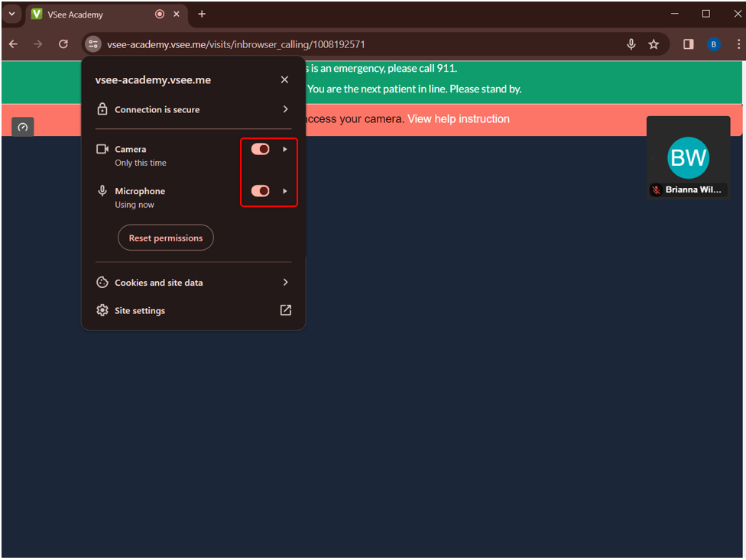Click the recording indicator on the tab
This screenshot has width=746, height=560.
pos(160,15)
